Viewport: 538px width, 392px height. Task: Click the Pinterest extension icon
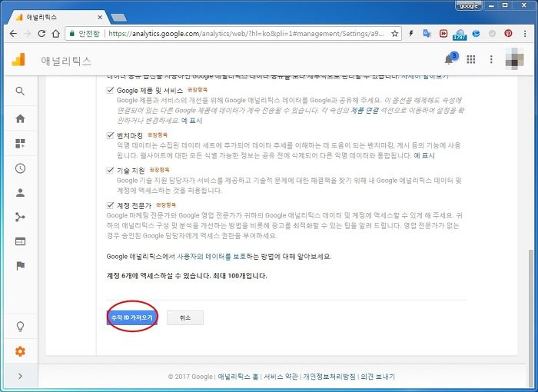(508, 33)
